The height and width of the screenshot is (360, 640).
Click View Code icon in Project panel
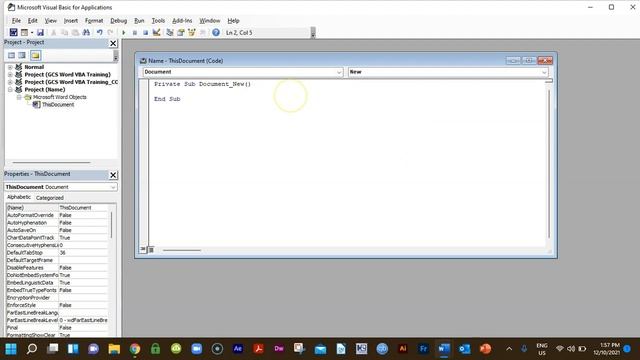11,55
